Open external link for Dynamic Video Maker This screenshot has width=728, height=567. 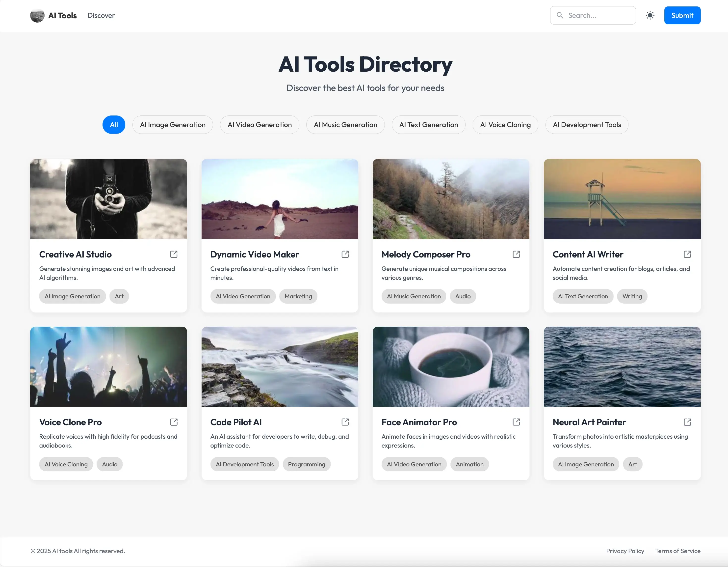pyautogui.click(x=345, y=254)
